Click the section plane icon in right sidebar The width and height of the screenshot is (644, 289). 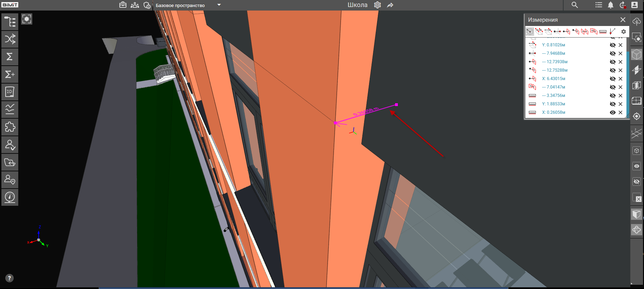[636, 133]
